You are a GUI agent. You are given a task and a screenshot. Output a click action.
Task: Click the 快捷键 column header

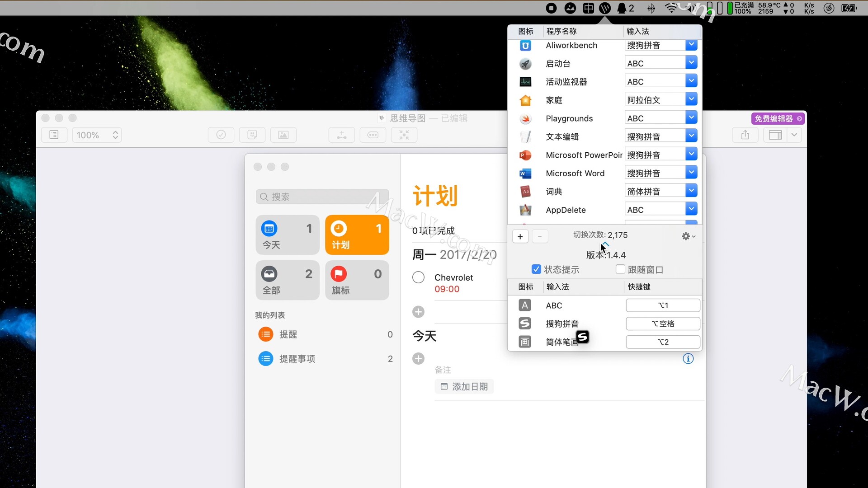[639, 287]
